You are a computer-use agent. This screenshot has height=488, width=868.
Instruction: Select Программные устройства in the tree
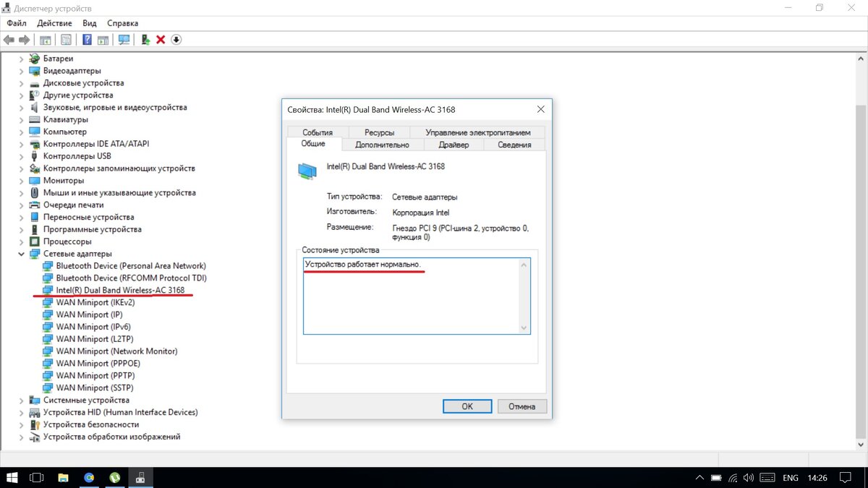[x=92, y=229]
